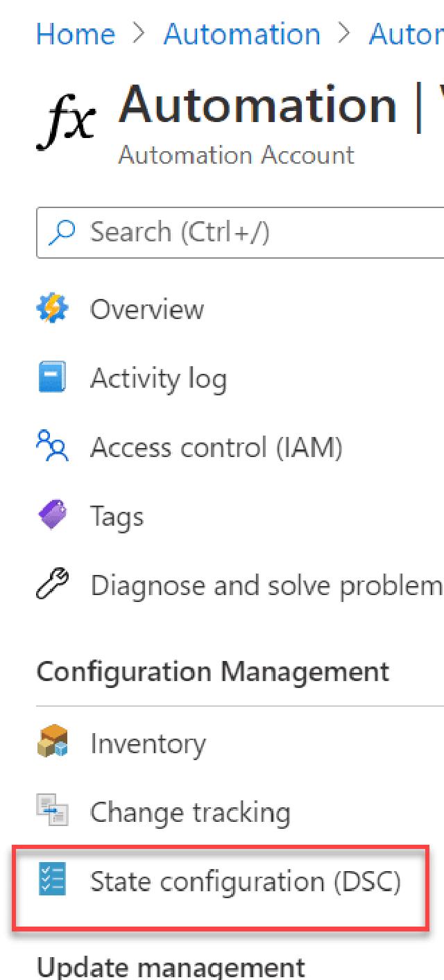Screen dimensions: 444x980
Task: Click the Activity log book icon
Action: pos(51,379)
